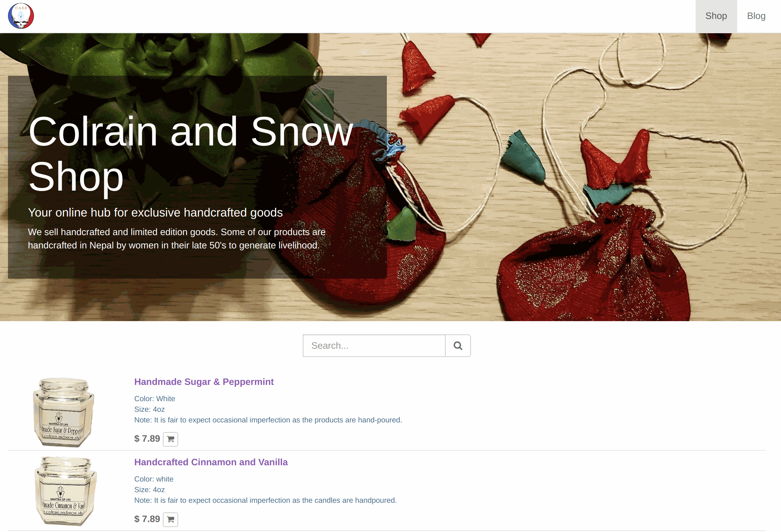
Task: Click the C.A.S.S skull logo
Action: pyautogui.click(x=21, y=16)
